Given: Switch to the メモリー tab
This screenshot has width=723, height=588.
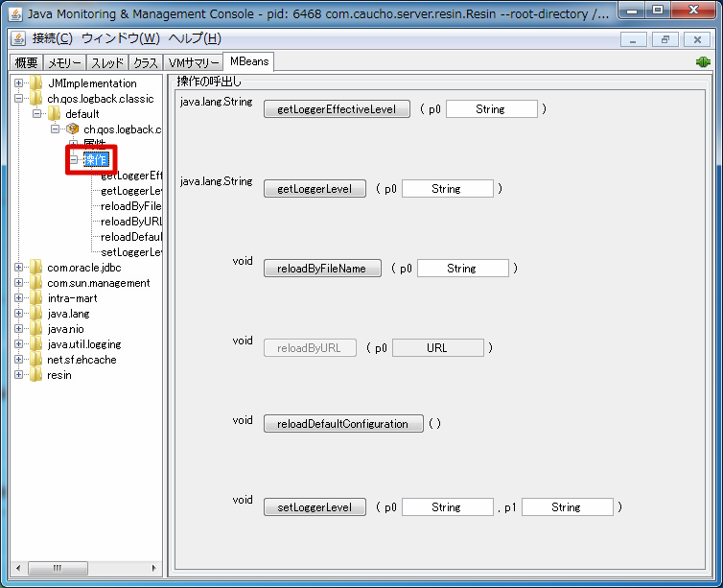Looking at the screenshot, I should coord(64,62).
